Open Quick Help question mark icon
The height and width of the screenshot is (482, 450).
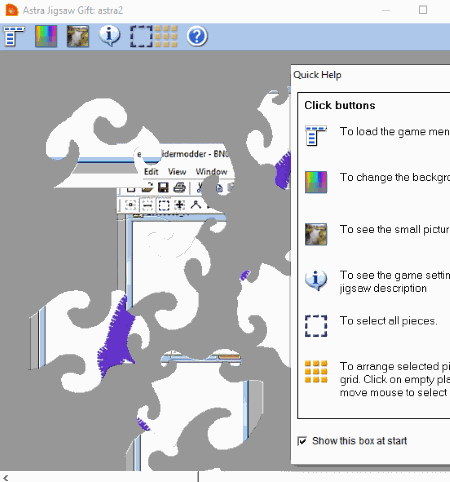coord(197,36)
